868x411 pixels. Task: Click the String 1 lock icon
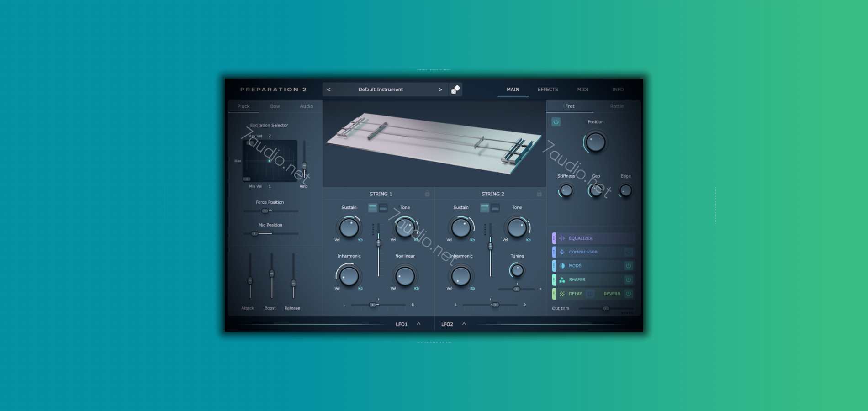point(427,194)
